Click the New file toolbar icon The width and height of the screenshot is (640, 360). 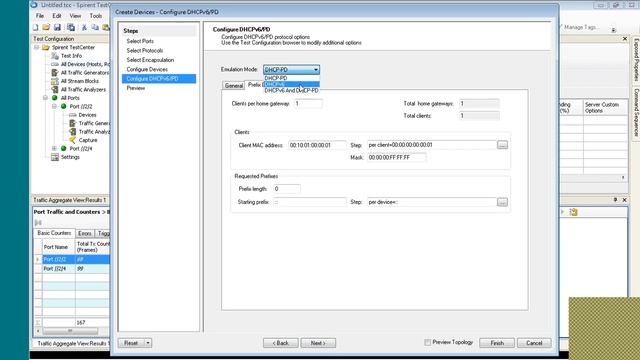[36, 27]
